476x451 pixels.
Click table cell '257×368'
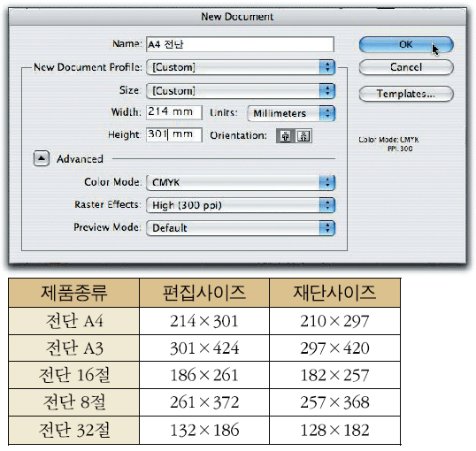click(x=334, y=402)
